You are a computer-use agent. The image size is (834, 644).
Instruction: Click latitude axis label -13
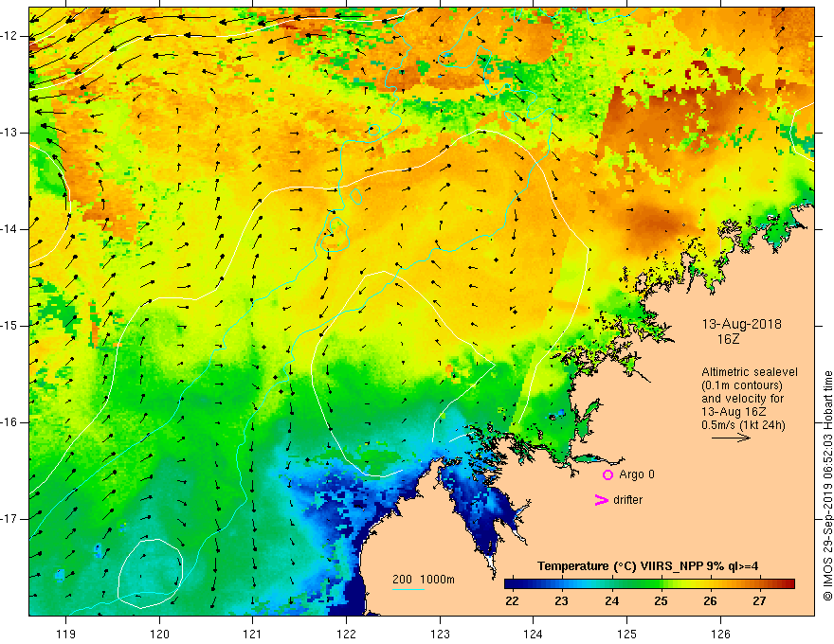click(9, 133)
